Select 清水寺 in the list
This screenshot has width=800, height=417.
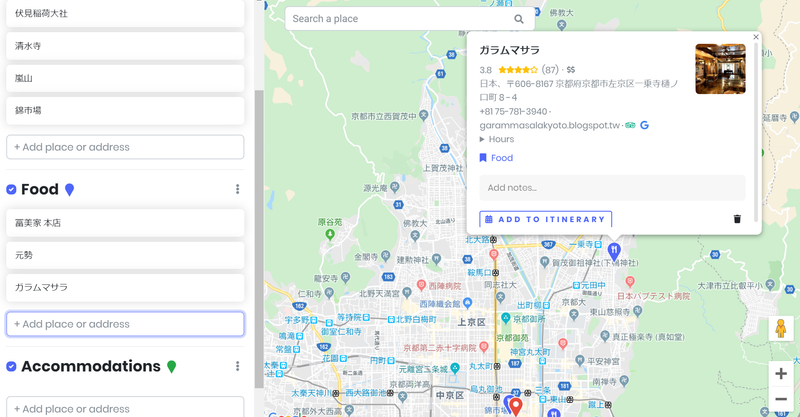(125, 46)
